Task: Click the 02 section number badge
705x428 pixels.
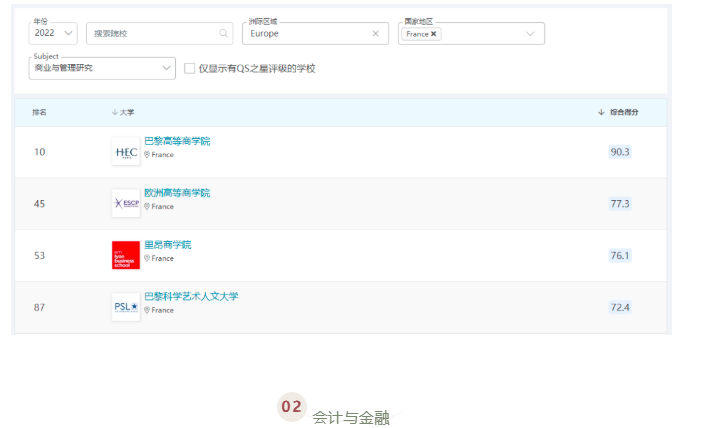Action: point(292,407)
